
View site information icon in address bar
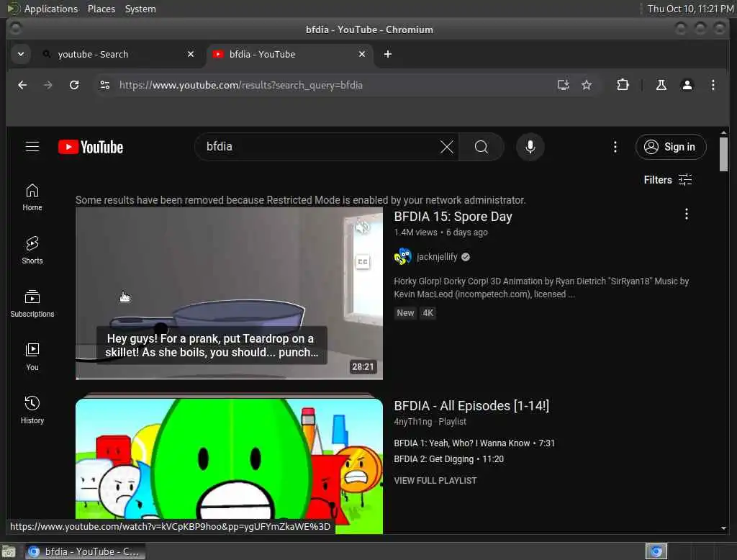tap(105, 85)
